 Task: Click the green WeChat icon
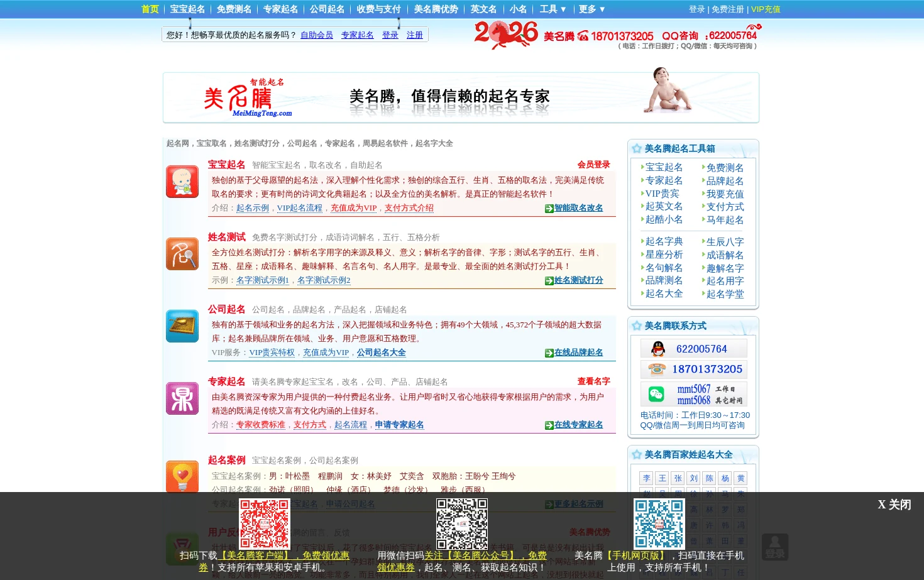(x=656, y=394)
